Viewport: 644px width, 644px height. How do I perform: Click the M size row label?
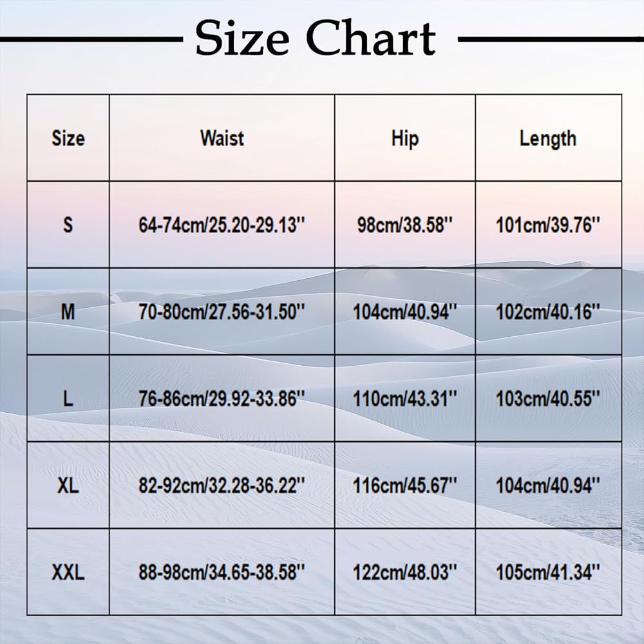click(68, 312)
